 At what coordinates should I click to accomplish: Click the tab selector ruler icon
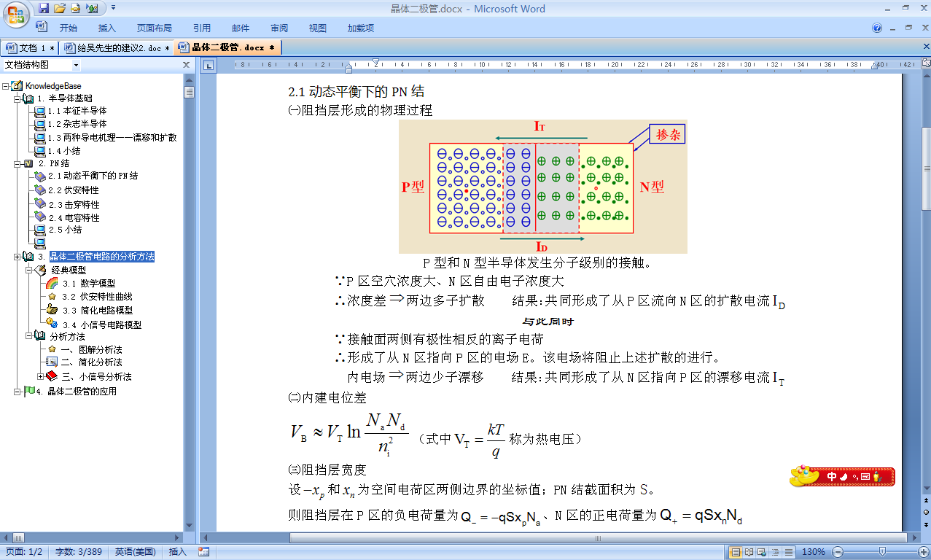(x=209, y=66)
